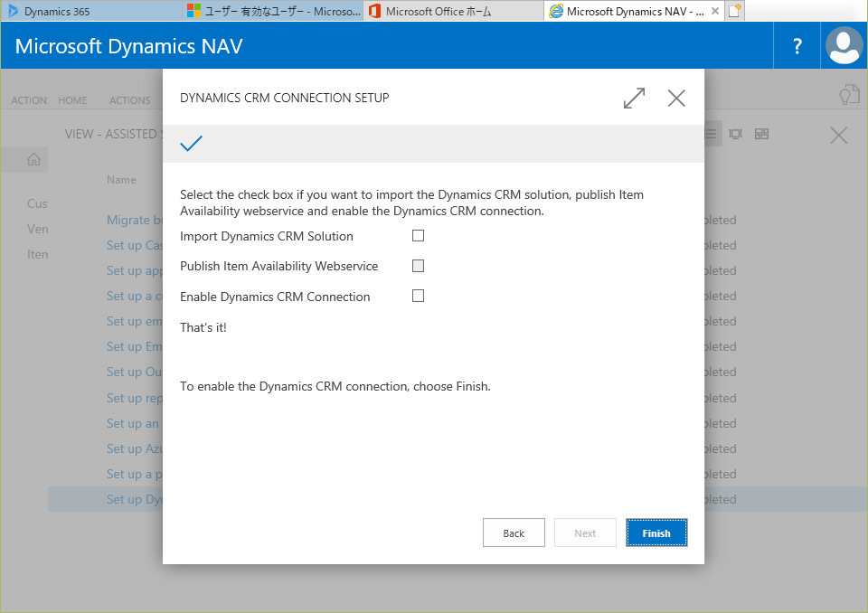Close the Microsoft Dynamics NAV browser tab

715,11
